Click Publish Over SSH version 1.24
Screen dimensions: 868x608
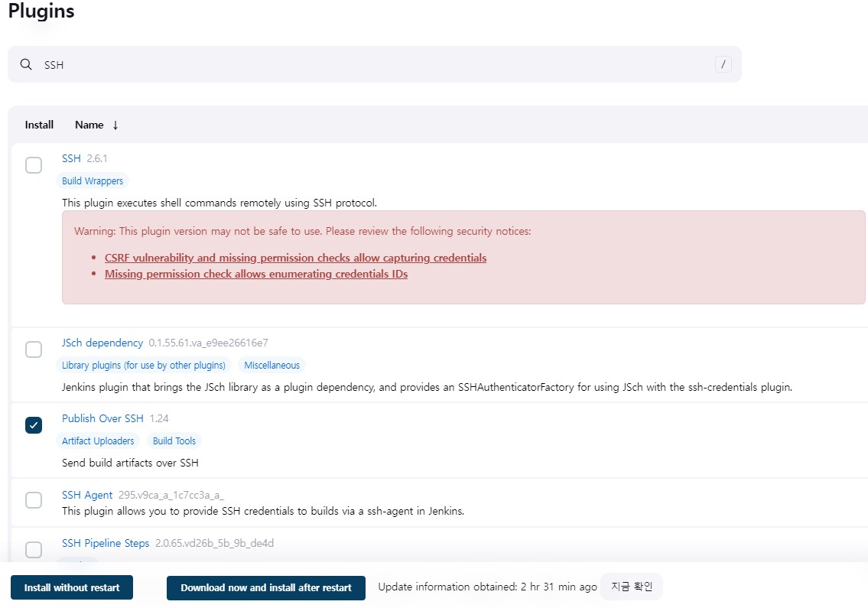[159, 418]
